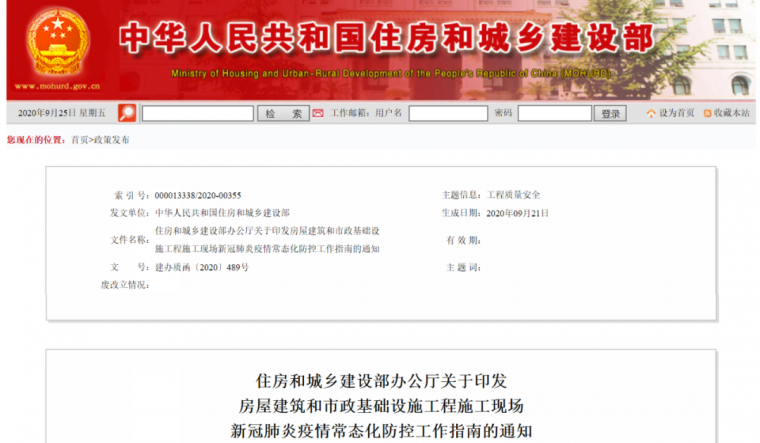Click the 中华人民共和国住房和城乡建设部 banner title
The height and width of the screenshot is (443, 760).
pyautogui.click(x=385, y=40)
